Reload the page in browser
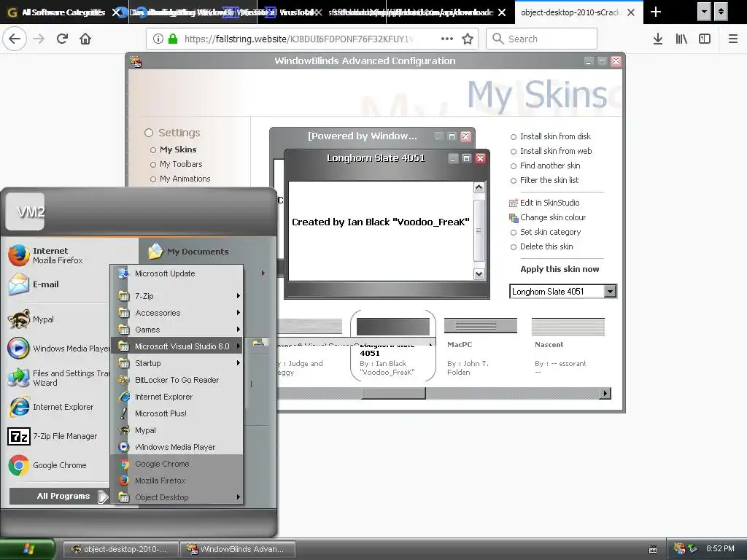Image resolution: width=747 pixels, height=560 pixels. (62, 39)
